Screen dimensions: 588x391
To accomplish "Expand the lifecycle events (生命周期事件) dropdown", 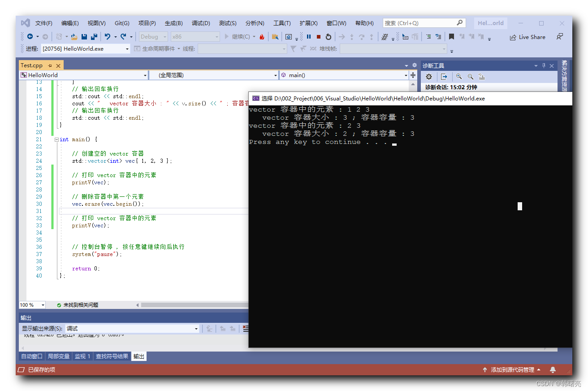I will coord(178,48).
